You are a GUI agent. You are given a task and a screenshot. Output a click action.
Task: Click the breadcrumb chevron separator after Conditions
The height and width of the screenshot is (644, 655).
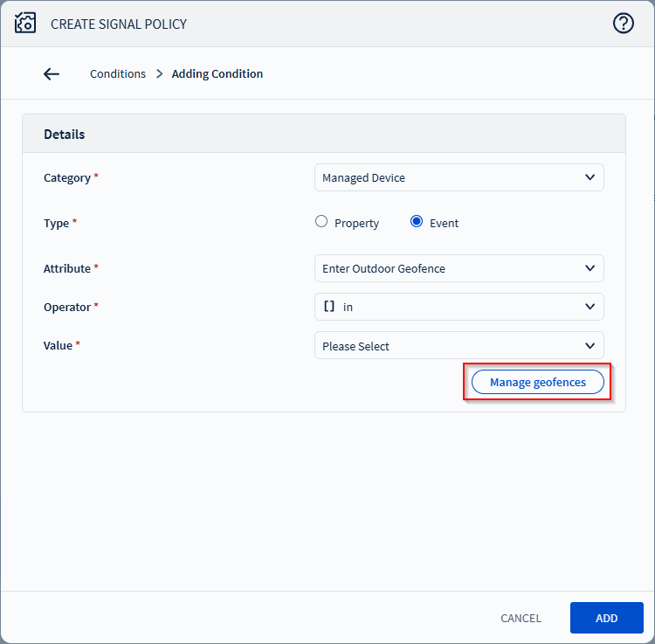[159, 74]
